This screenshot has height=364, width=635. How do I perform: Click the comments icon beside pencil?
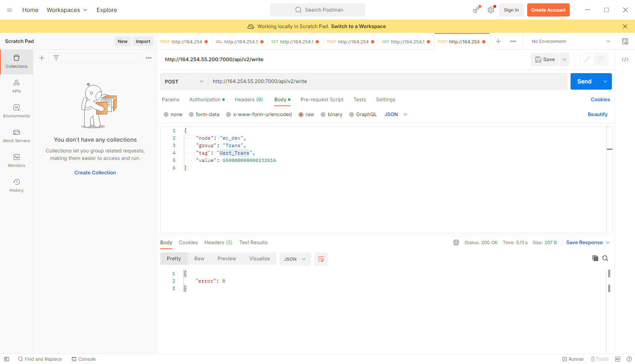(601, 59)
